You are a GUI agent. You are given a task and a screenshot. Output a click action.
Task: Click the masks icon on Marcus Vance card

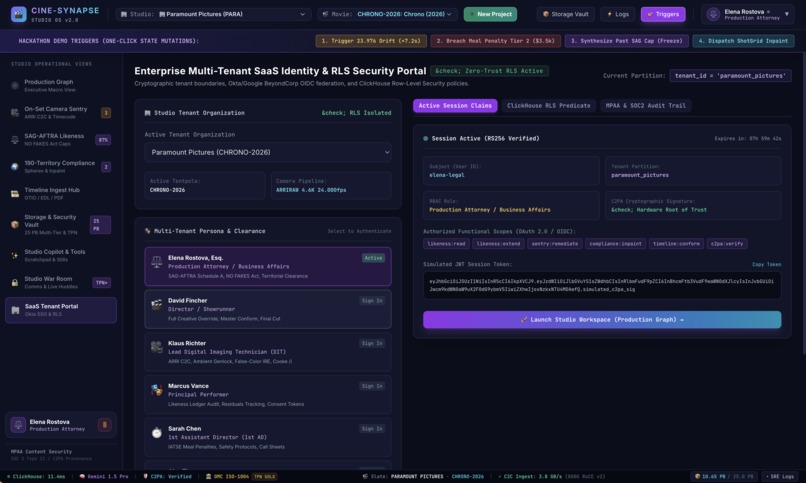tap(157, 390)
